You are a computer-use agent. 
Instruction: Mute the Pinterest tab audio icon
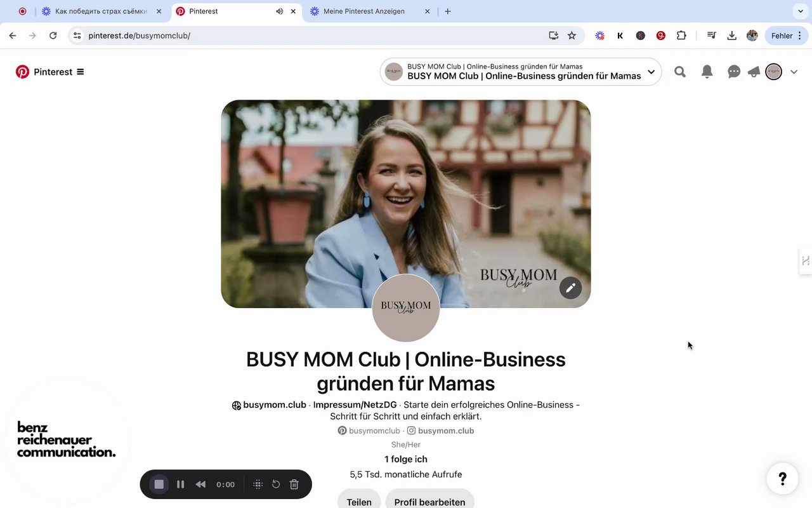click(x=280, y=11)
